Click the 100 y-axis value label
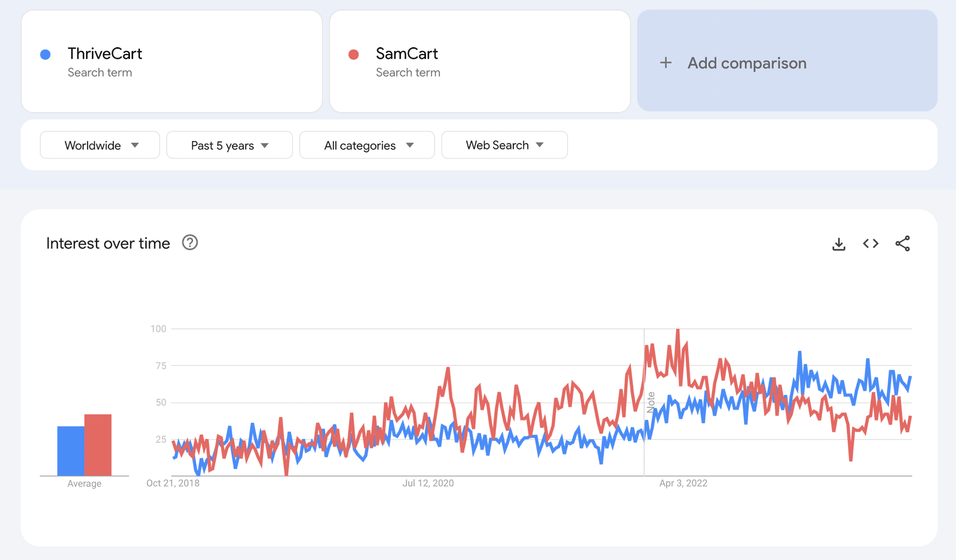Image resolution: width=956 pixels, height=560 pixels. [x=158, y=329]
